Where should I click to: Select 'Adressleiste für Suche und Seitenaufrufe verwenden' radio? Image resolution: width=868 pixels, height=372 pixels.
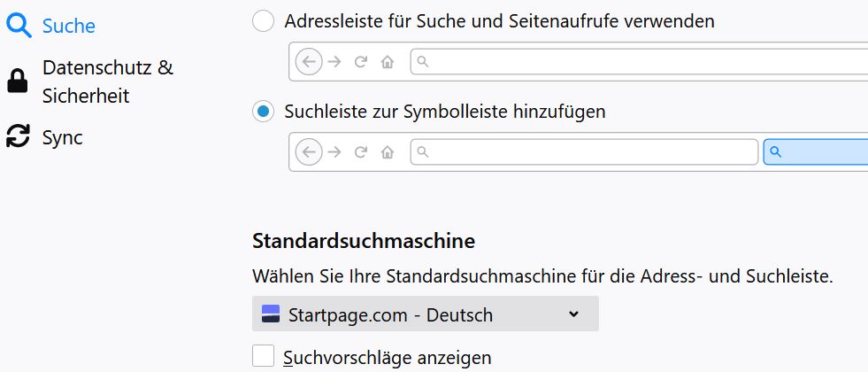(x=263, y=21)
